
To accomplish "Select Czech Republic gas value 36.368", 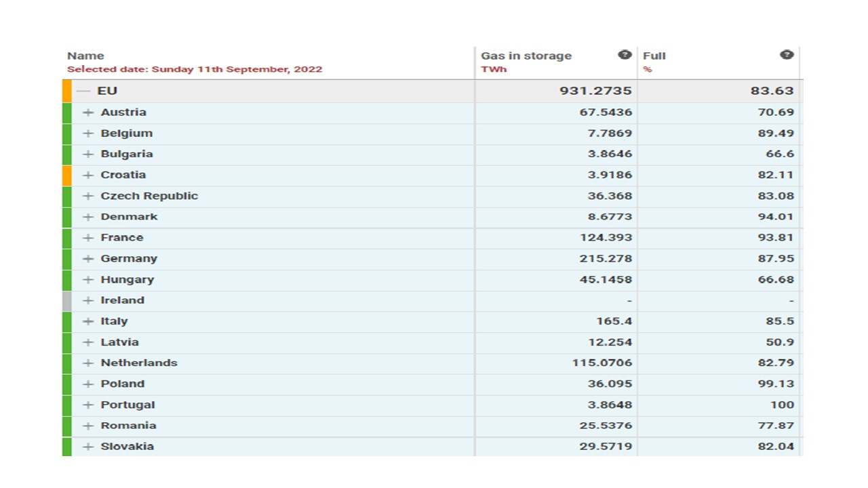I will 610,196.
